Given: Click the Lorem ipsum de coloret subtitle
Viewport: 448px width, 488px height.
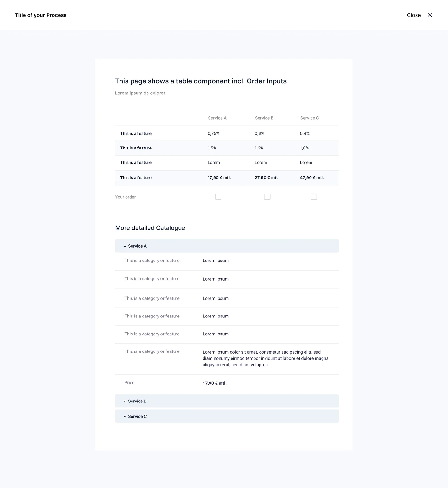Looking at the screenshot, I should pos(140,93).
